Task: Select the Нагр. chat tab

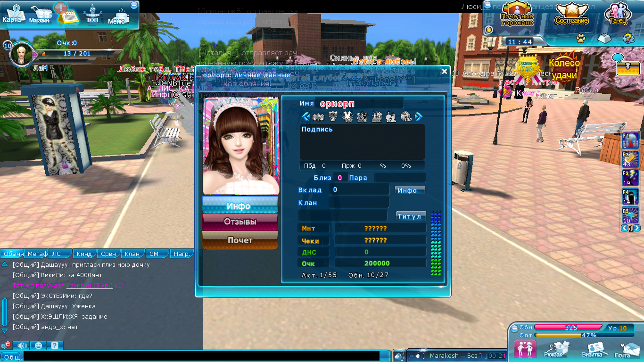Action: 182,254
